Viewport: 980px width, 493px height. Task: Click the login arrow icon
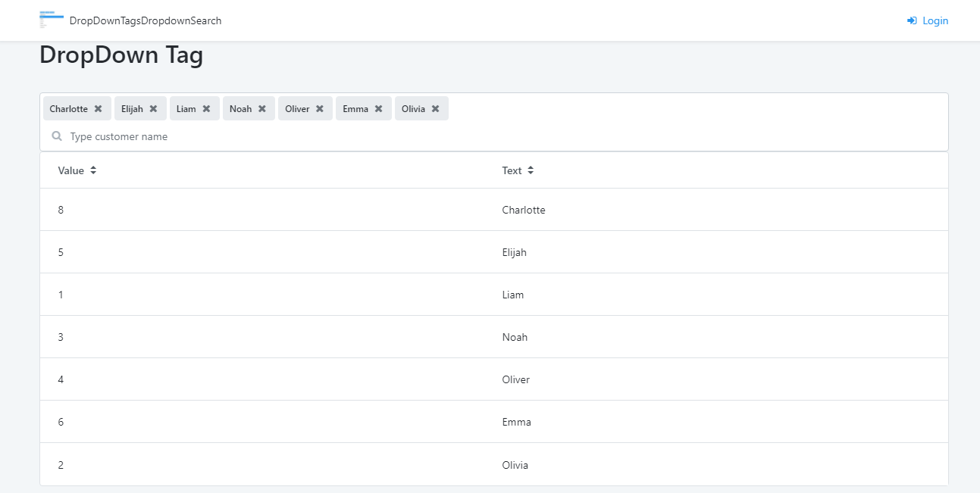point(910,20)
